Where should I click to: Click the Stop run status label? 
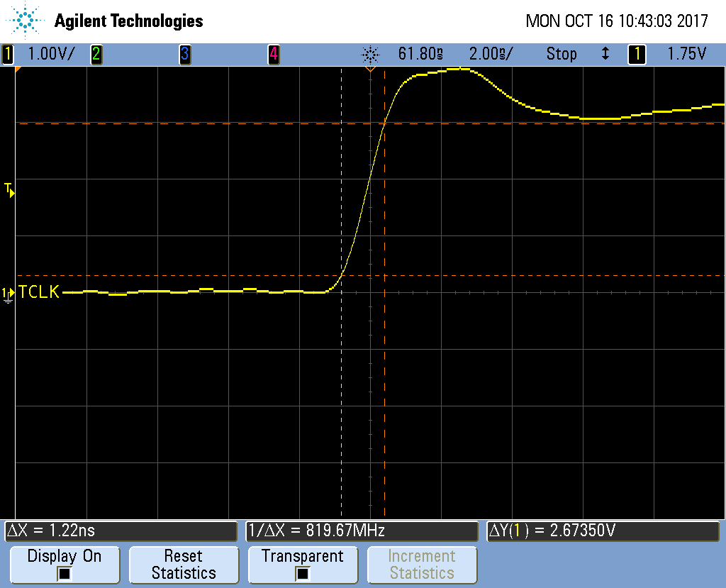[x=561, y=54]
